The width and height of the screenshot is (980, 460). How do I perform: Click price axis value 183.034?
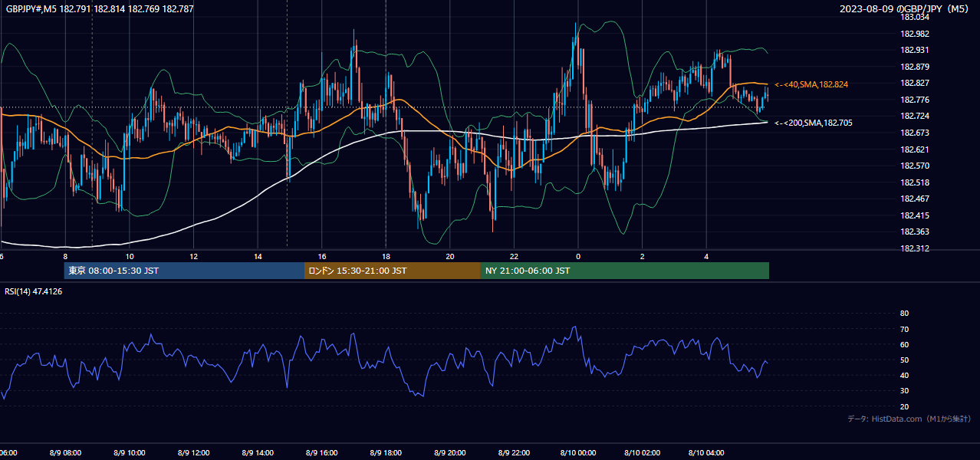916,17
